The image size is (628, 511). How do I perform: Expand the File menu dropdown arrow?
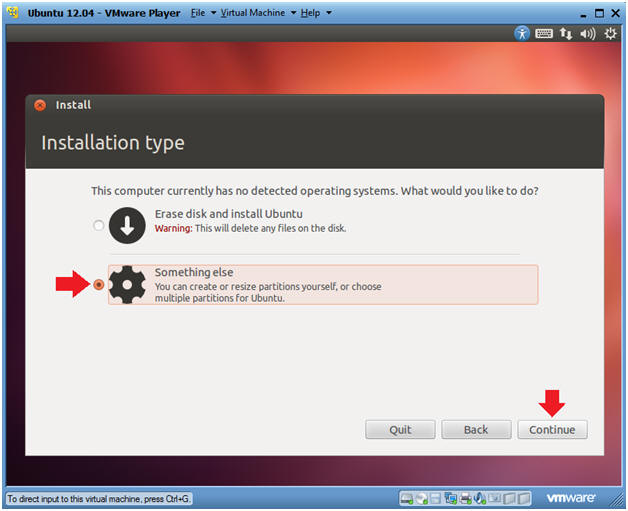(213, 13)
